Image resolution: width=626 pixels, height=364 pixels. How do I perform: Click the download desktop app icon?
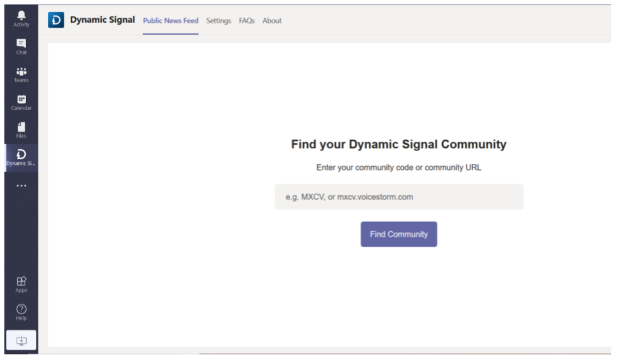21,341
